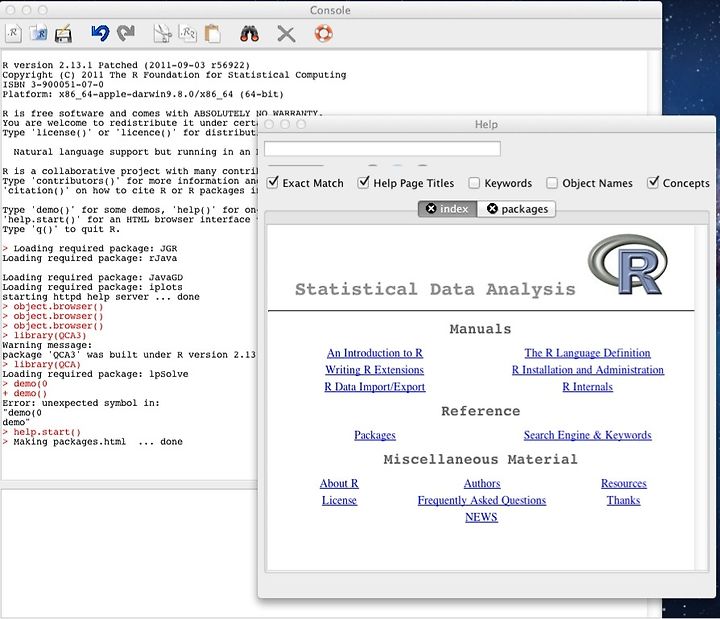Click the Copy documents icon
The height and width of the screenshot is (619, 720).
[x=187, y=34]
